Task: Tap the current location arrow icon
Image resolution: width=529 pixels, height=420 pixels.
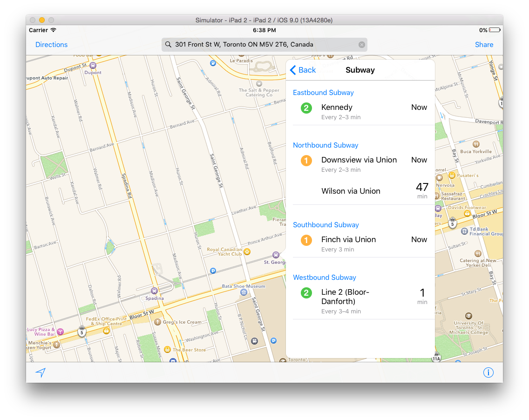Action: [x=41, y=373]
